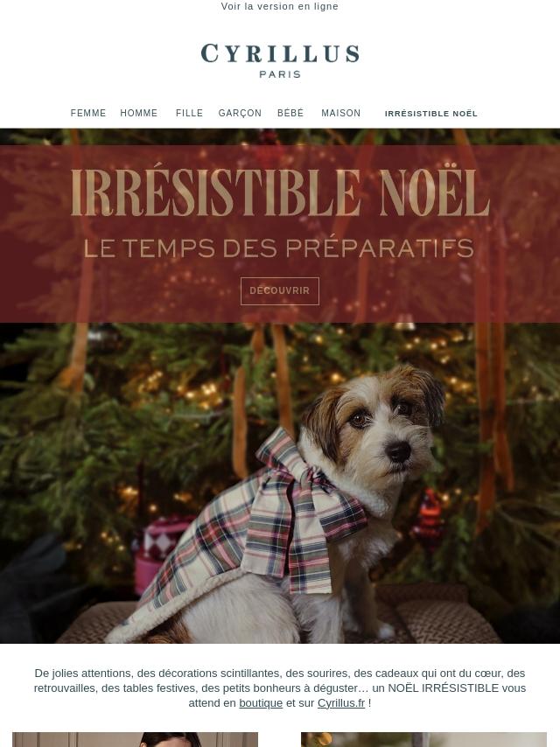The width and height of the screenshot is (560, 747).
Task: Open the GARÇON category
Action: (240, 114)
